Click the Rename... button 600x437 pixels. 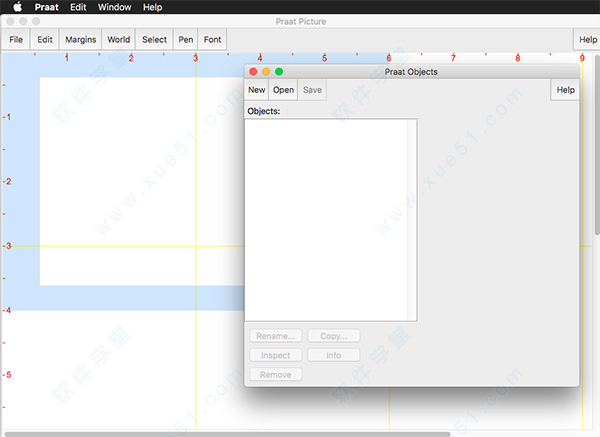coord(276,336)
